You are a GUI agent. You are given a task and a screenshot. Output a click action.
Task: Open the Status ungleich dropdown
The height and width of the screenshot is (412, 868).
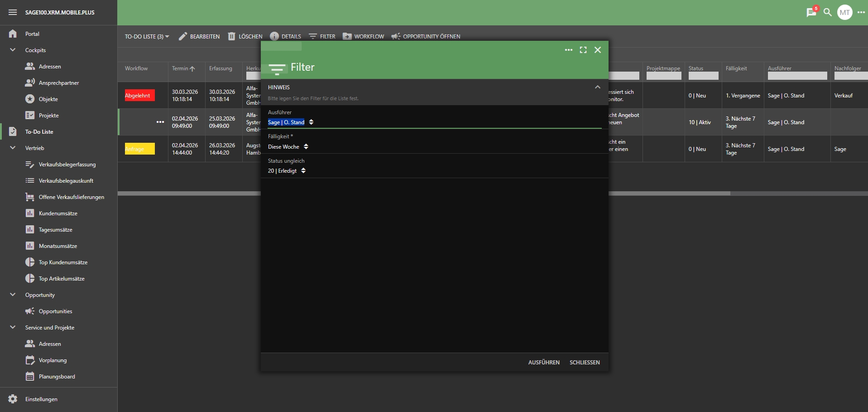(287, 171)
